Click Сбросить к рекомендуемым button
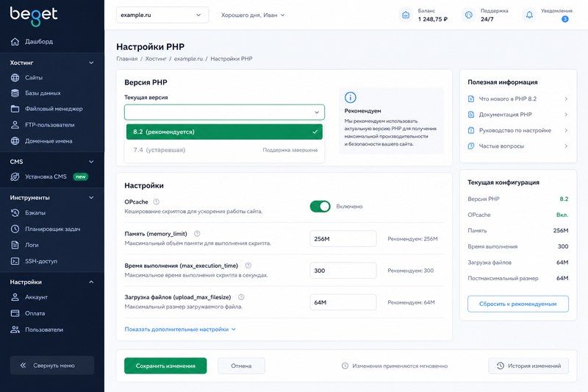Image resolution: width=588 pixels, height=392 pixels. 518,304
